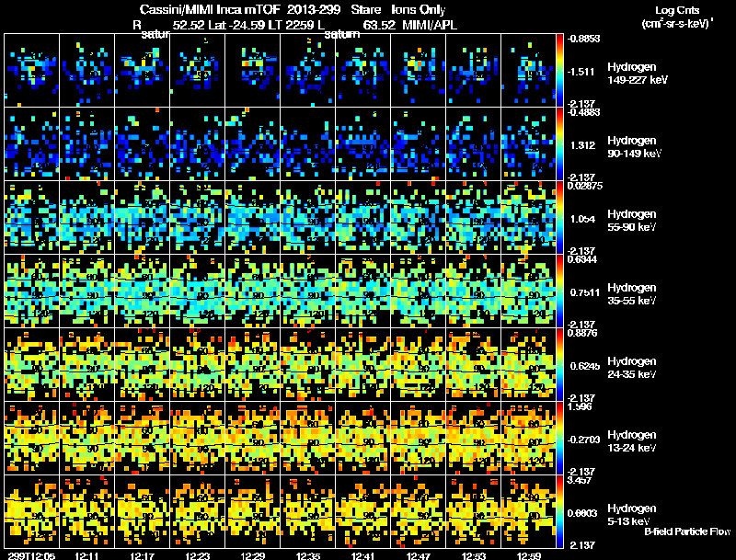Open the 149-227 keV image at 12:47
The width and height of the screenshot is (736, 560).
[419, 71]
